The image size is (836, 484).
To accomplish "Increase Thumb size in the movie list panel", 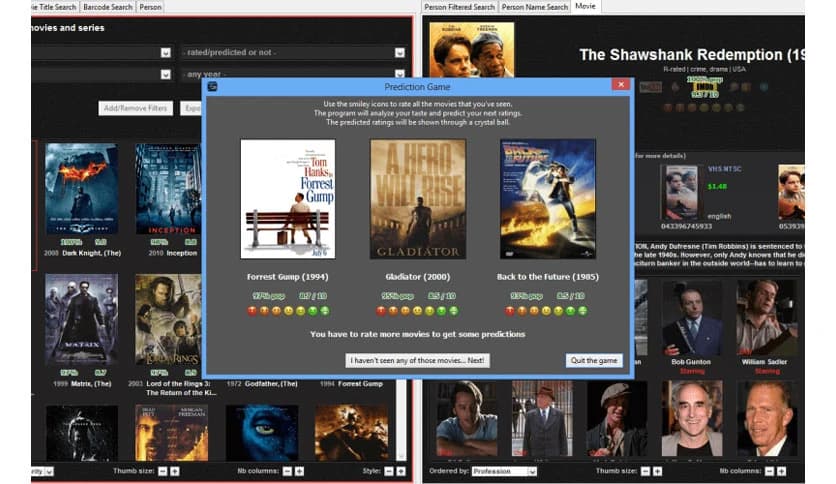I will [175, 471].
